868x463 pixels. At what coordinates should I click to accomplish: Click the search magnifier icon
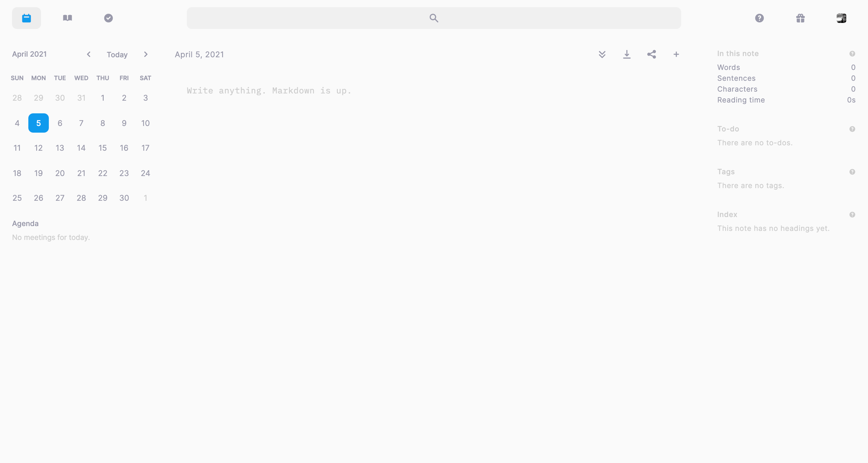[x=434, y=18]
